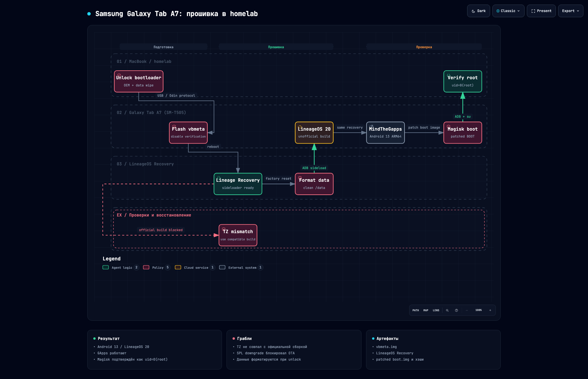Click the shield icon on Flash vbmeta
The image size is (588, 379).
174,127
